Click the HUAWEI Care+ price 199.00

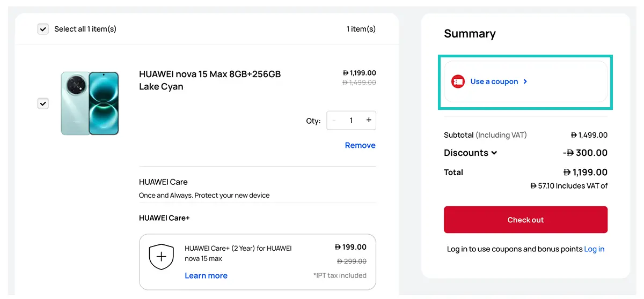(x=350, y=247)
